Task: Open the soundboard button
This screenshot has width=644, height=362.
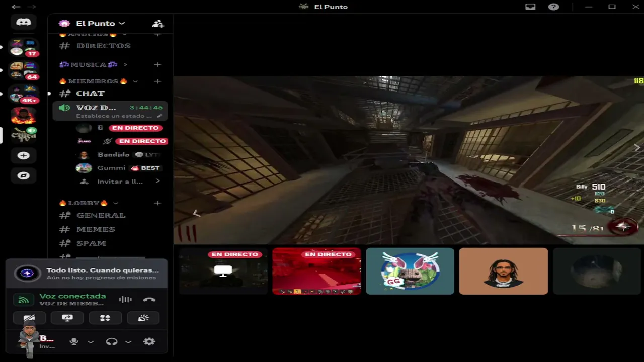Action: [x=143, y=318]
